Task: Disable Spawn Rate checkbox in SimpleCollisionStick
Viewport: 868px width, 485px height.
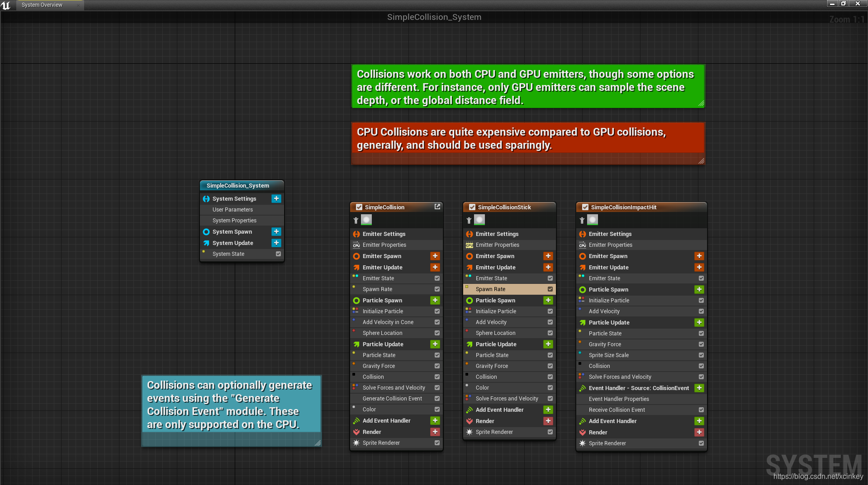Action: click(550, 289)
